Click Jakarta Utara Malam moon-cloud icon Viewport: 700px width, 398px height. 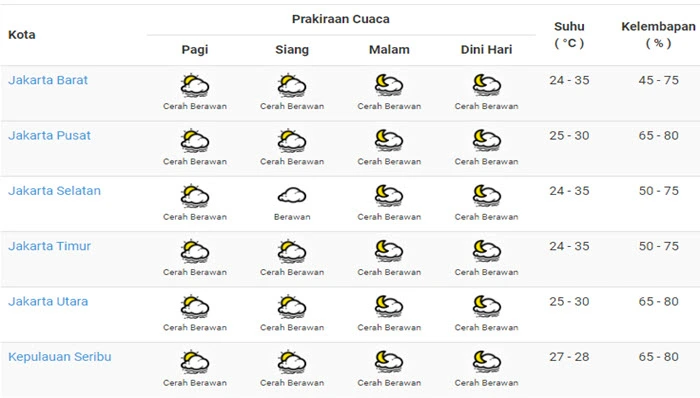(389, 307)
